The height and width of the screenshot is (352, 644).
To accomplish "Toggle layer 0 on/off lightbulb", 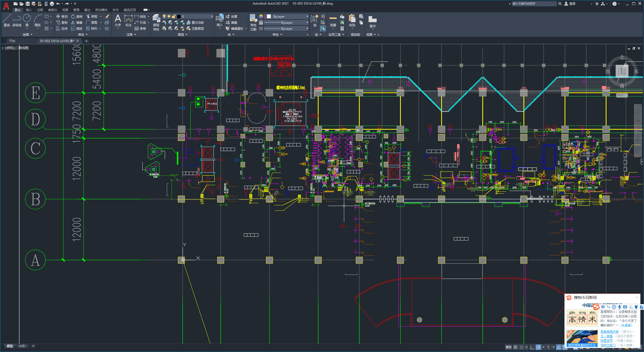I will point(164,16).
